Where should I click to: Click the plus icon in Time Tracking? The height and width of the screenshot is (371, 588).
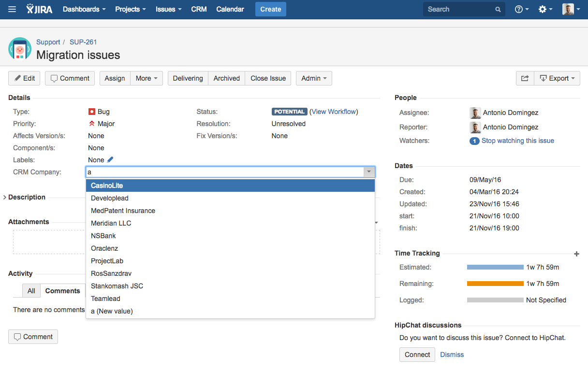[576, 254]
